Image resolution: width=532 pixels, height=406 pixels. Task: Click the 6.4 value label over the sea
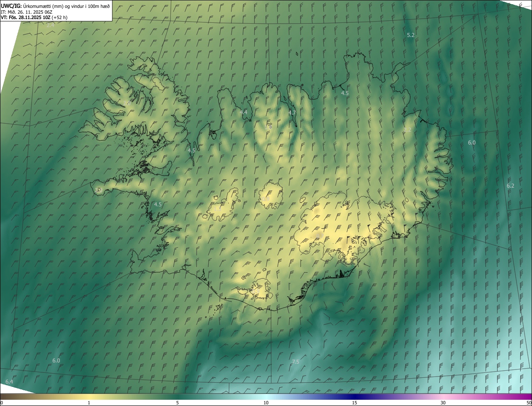pyautogui.click(x=9, y=382)
